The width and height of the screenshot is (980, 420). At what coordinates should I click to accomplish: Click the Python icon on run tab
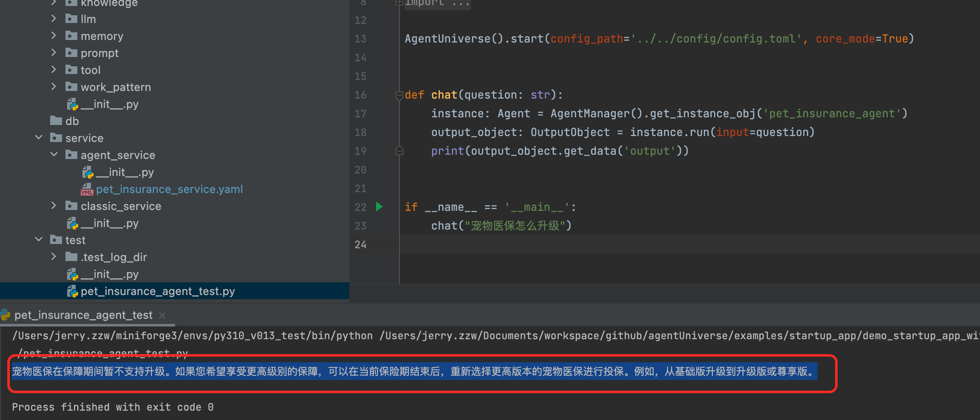click(5, 315)
